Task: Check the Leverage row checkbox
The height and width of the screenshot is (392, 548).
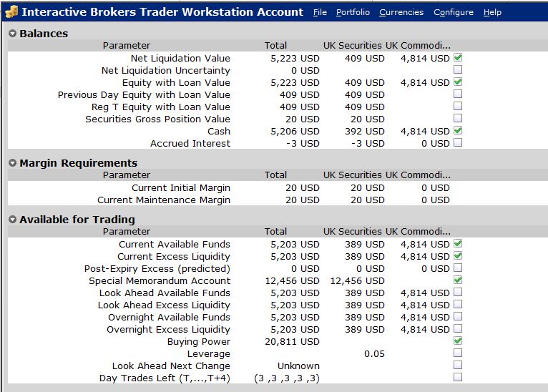Action: point(457,353)
